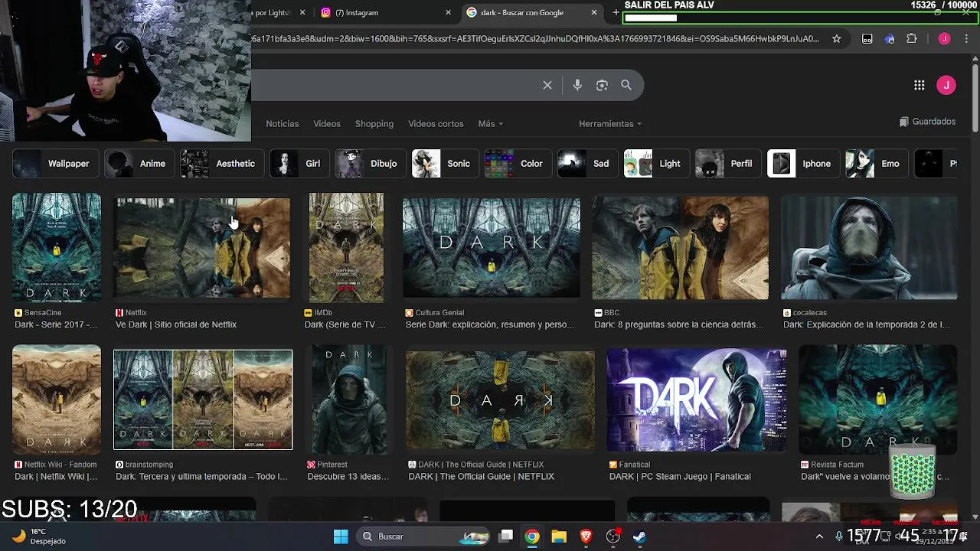This screenshot has width=980, height=551.
Task: Open Videos cortos results
Action: click(436, 124)
